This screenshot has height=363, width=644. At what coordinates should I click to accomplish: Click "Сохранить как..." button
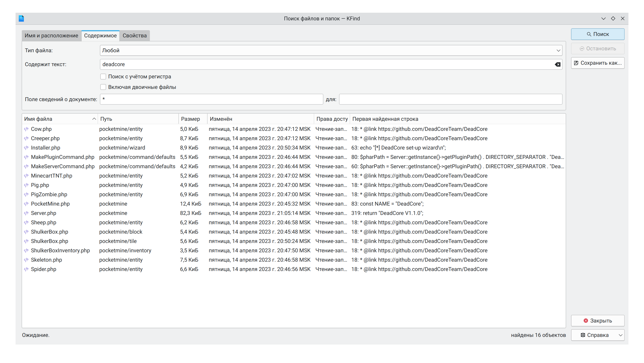598,63
